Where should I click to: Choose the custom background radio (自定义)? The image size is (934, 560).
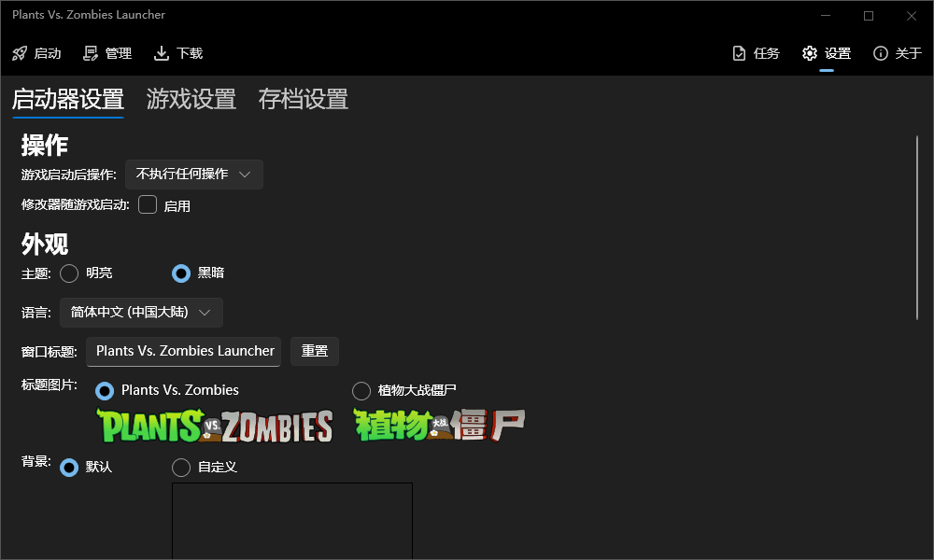181,467
